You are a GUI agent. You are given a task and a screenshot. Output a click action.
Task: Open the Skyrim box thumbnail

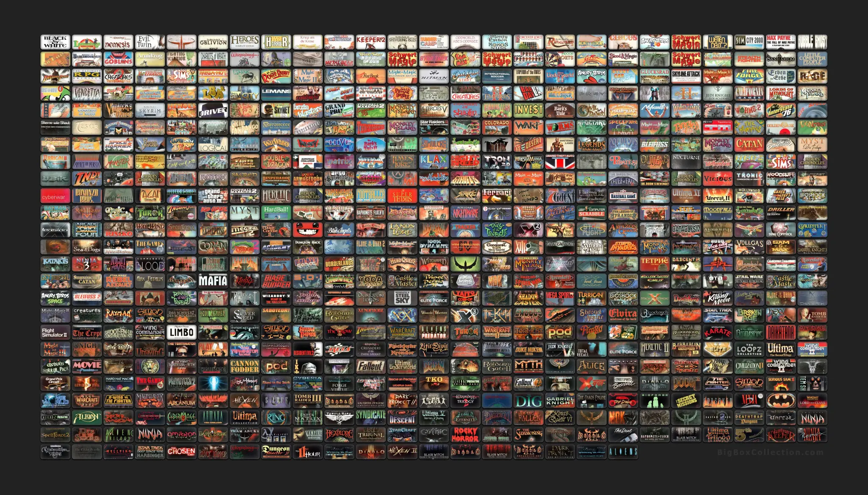[x=150, y=110]
